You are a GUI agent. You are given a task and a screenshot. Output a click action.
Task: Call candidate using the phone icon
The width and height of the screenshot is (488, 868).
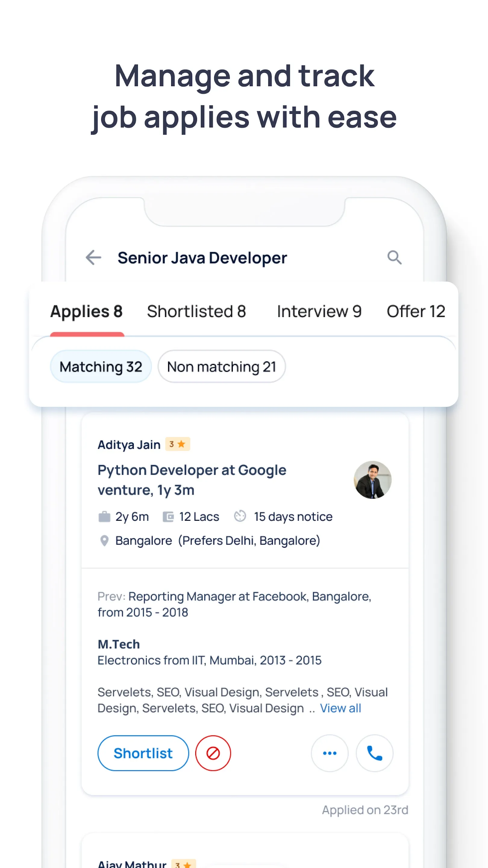point(374,753)
